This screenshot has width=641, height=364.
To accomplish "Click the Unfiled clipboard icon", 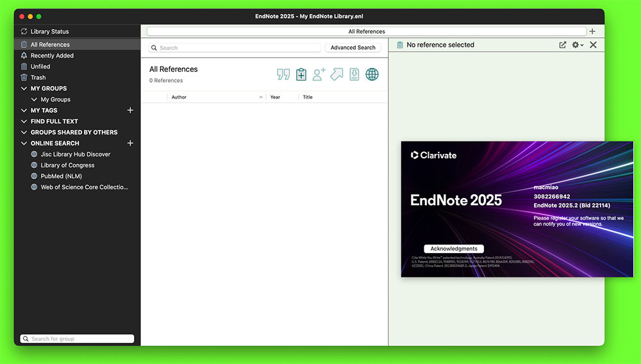I will pyautogui.click(x=24, y=67).
